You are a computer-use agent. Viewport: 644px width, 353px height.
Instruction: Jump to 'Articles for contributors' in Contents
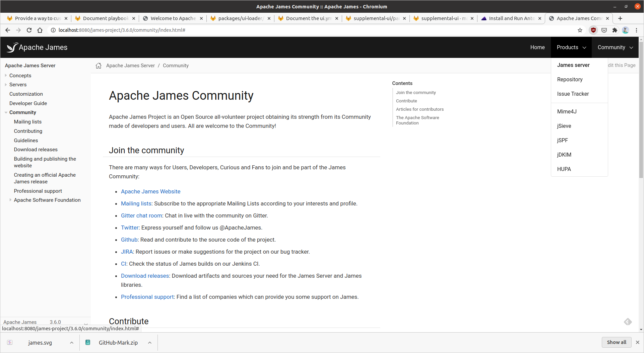[x=420, y=109]
